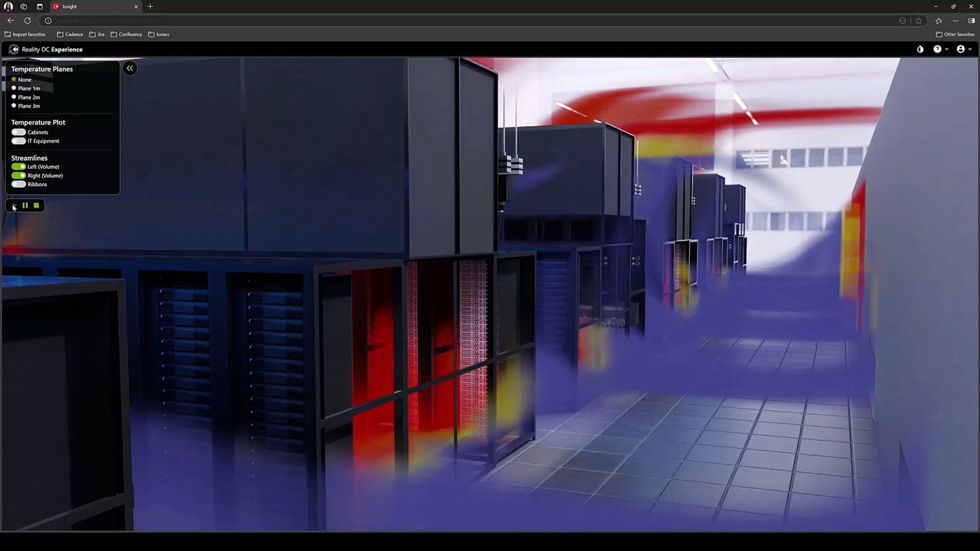Click the play arrow control
Screen dimensions: 980x551
(x=12, y=205)
